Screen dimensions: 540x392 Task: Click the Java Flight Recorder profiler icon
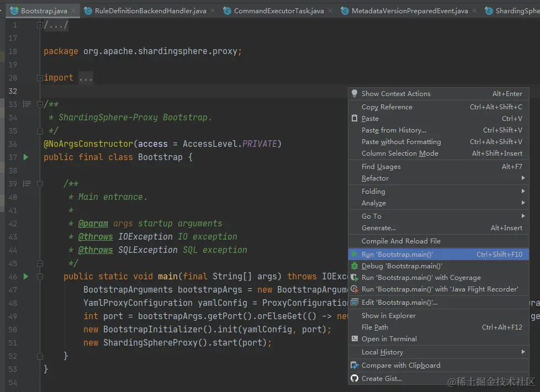[354, 289]
